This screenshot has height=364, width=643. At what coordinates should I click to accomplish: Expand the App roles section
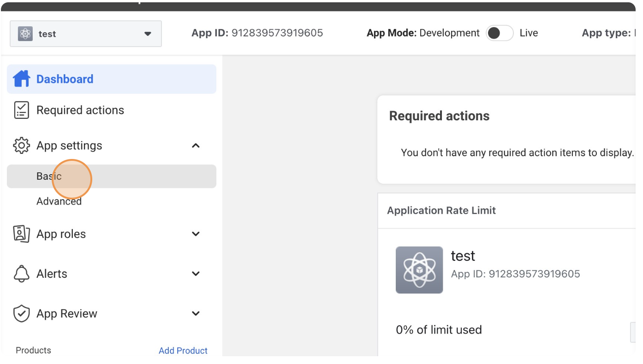[x=196, y=234]
